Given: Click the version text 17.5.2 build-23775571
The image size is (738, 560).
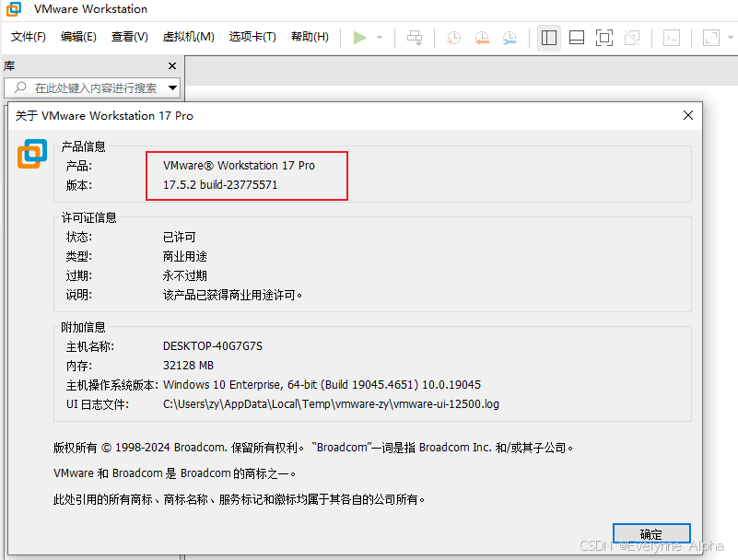Looking at the screenshot, I should click(x=220, y=185).
